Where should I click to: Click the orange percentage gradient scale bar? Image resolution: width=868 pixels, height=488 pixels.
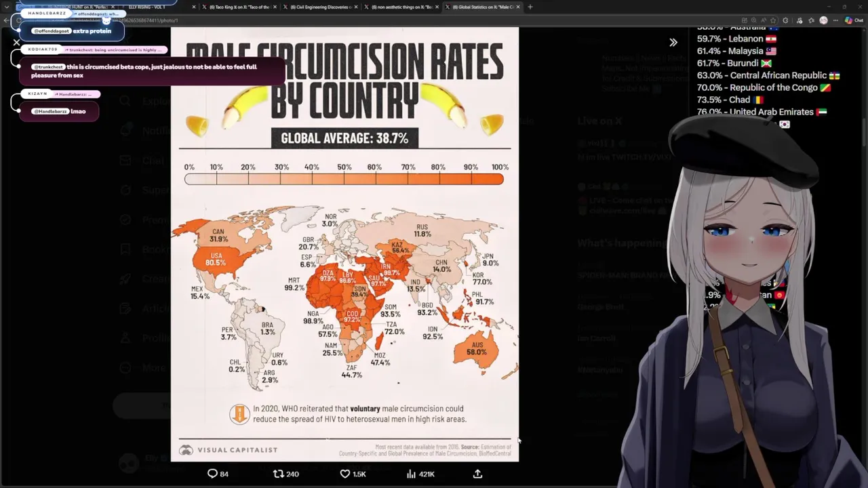tap(344, 179)
